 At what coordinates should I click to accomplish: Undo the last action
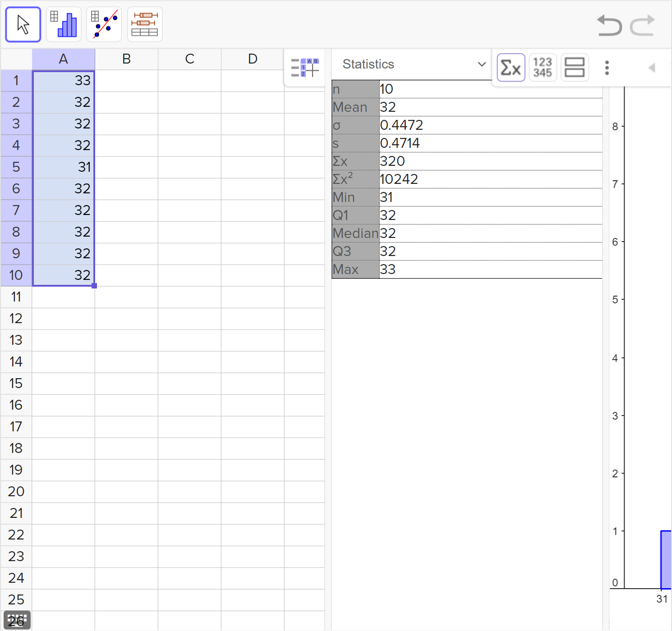point(609,25)
